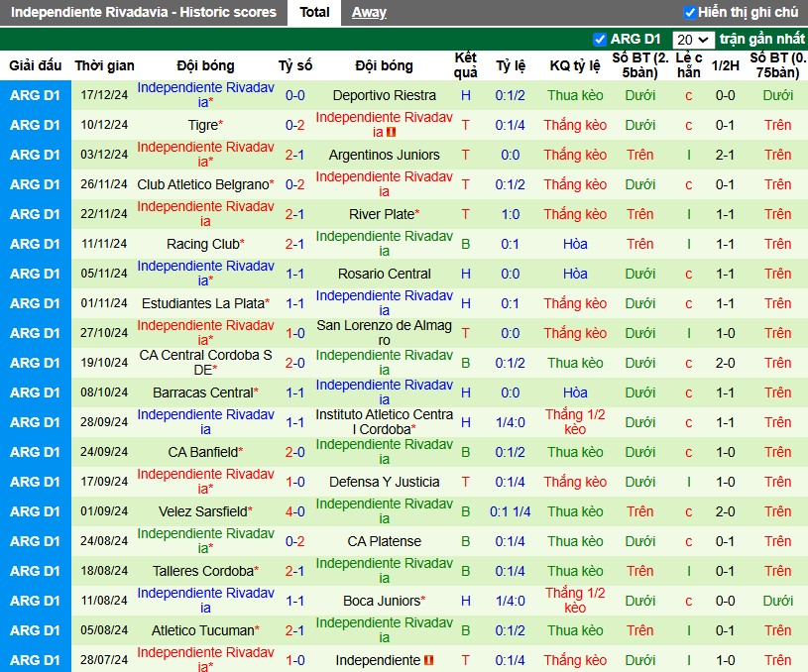Uncheck the ARG D1 league filter
The image size is (808, 672).
pyautogui.click(x=599, y=40)
